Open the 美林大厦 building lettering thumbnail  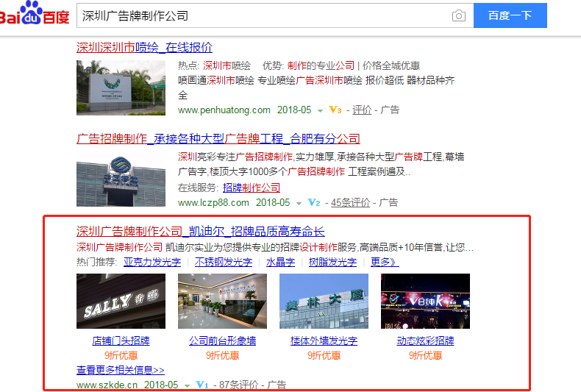point(324,302)
